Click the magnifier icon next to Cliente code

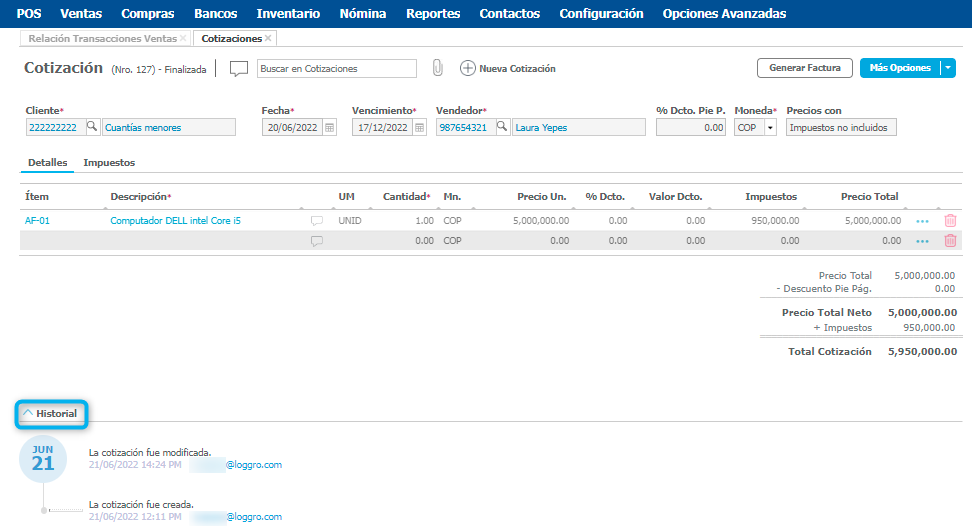coord(92,127)
